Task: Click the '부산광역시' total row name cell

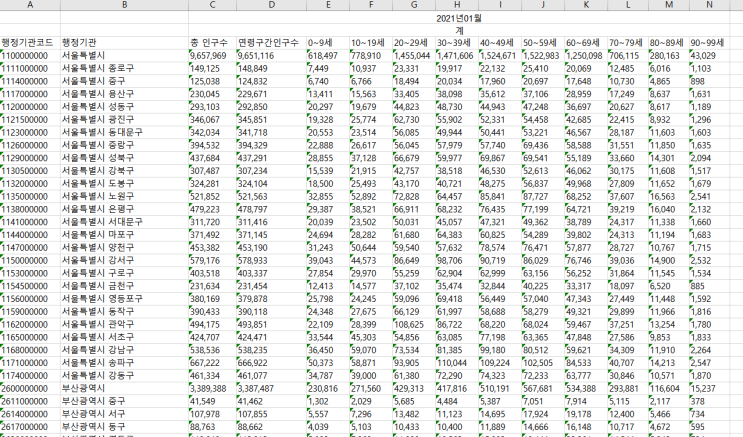Action: click(x=124, y=388)
